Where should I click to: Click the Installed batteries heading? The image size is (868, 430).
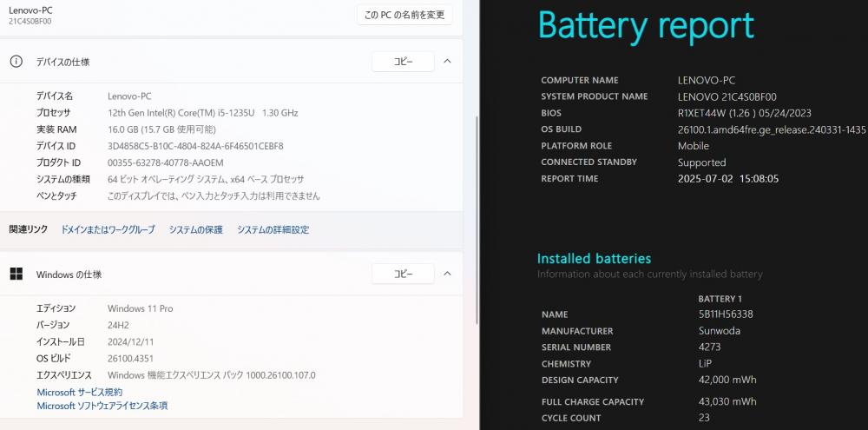594,258
